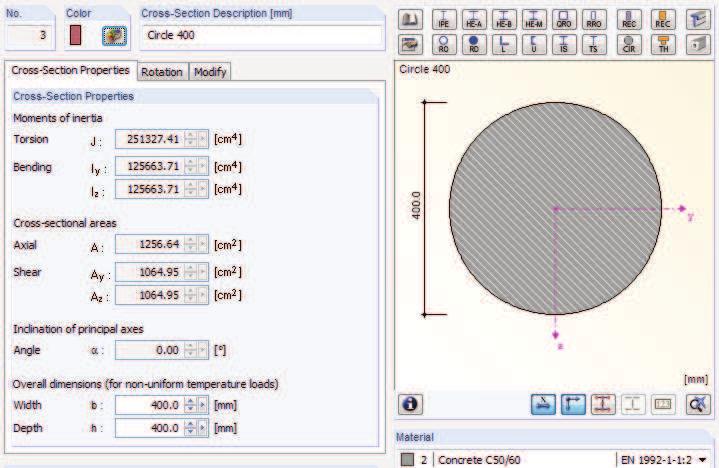Open the cross-section library book icon

pyautogui.click(x=410, y=20)
